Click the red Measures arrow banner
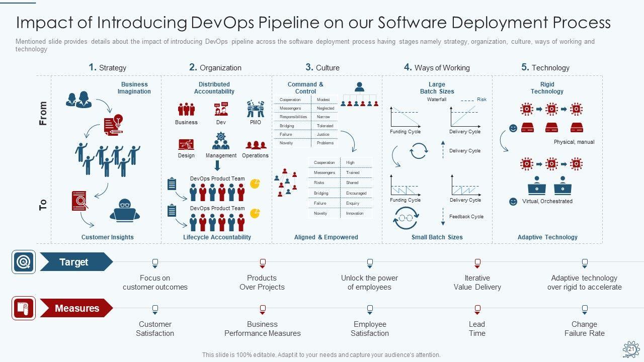 click(75, 308)
